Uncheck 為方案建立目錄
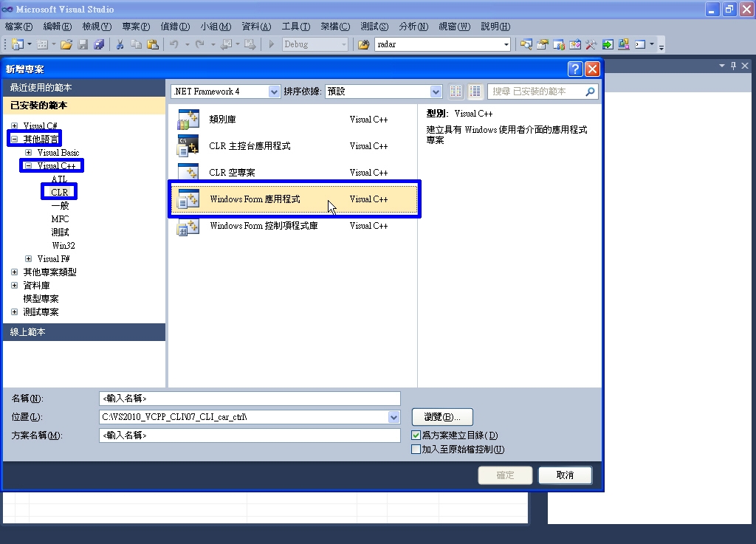The image size is (756, 544). point(416,435)
